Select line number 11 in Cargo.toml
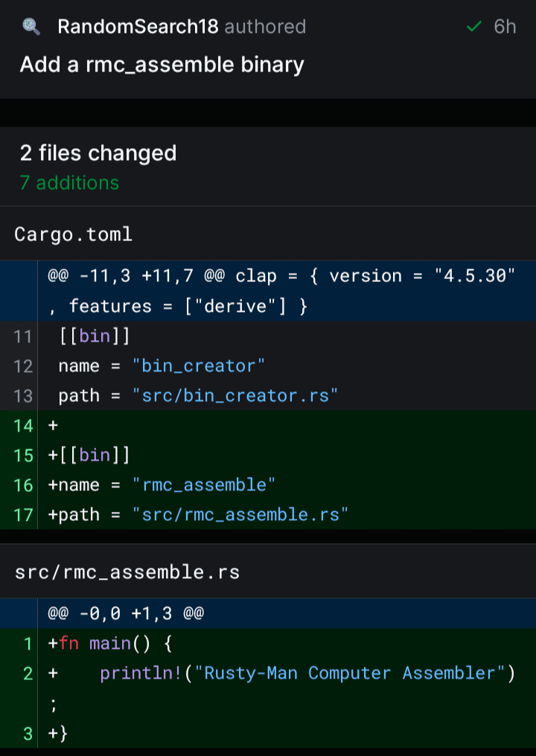The height and width of the screenshot is (756, 536). (x=23, y=336)
